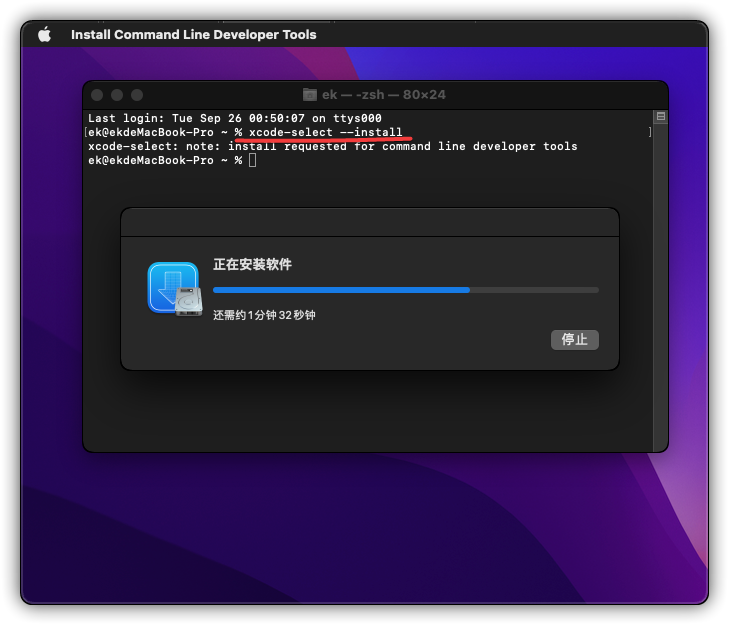Click the installer dialog's empty title bar
Image resolution: width=729 pixels, height=625 pixels.
[370, 223]
